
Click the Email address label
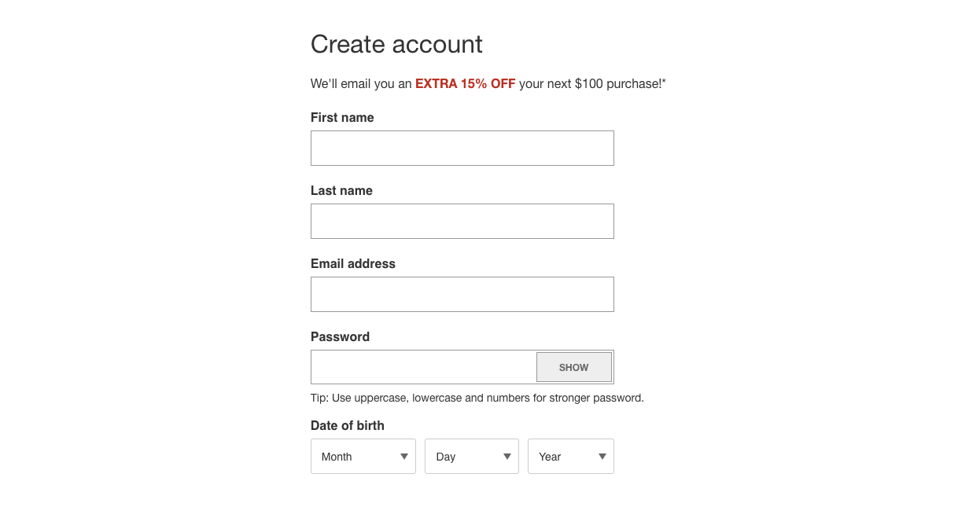pos(353,264)
